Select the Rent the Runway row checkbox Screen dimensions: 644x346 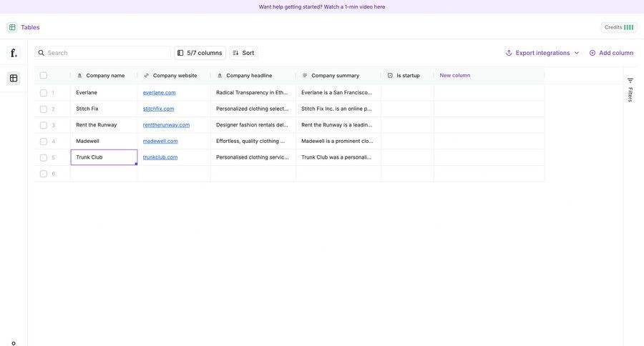tap(44, 125)
